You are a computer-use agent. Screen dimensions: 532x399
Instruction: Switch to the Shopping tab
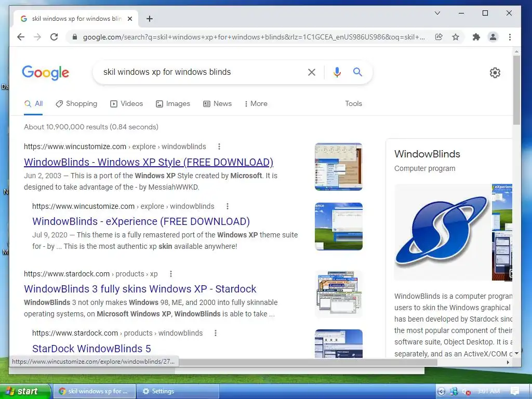(x=76, y=104)
